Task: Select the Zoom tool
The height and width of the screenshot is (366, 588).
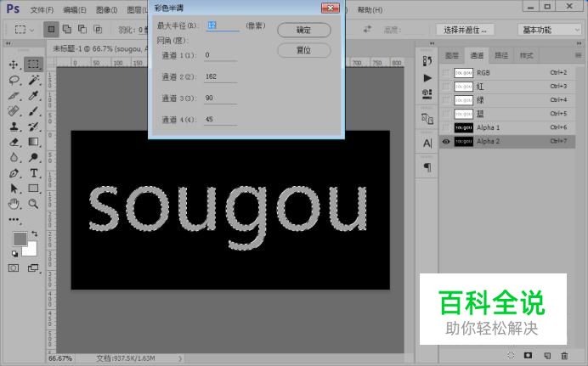Action: pyautogui.click(x=33, y=204)
